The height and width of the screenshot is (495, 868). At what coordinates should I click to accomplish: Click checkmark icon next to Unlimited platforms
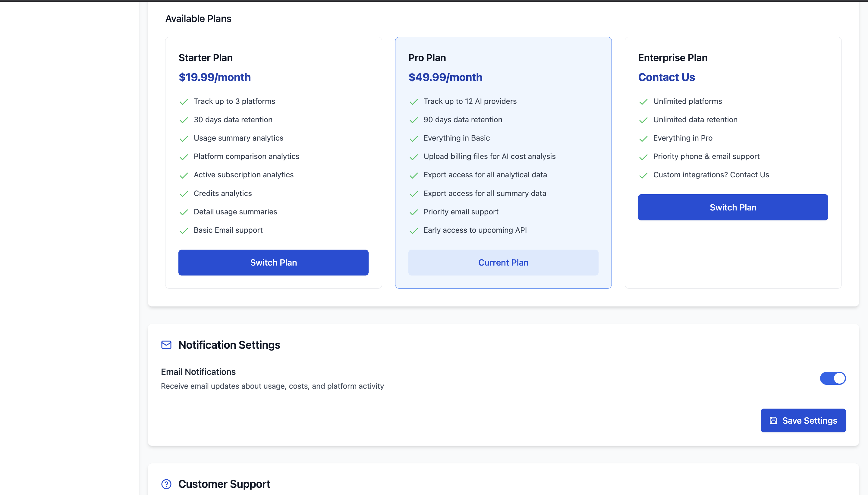tap(643, 102)
